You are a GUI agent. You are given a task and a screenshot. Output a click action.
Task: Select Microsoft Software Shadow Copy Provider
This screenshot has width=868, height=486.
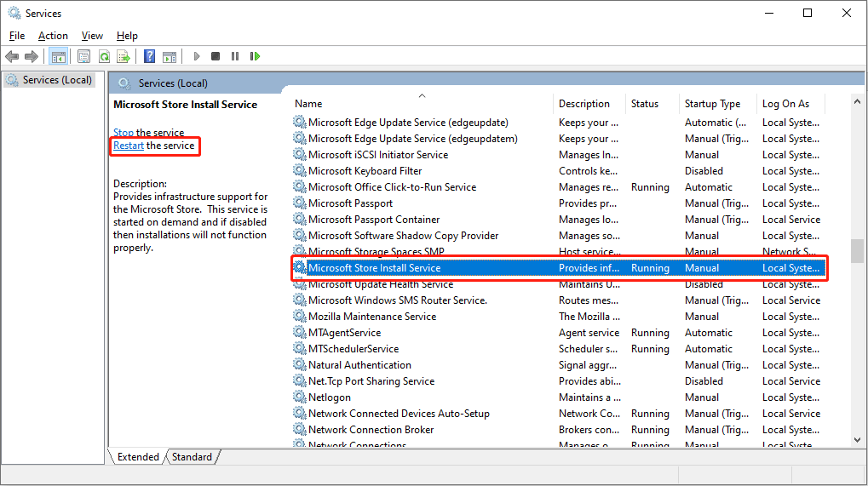coord(559,236)
